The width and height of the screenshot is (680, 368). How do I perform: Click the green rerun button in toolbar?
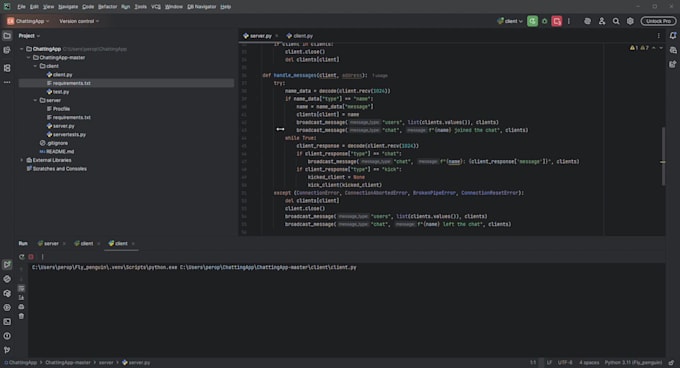533,21
